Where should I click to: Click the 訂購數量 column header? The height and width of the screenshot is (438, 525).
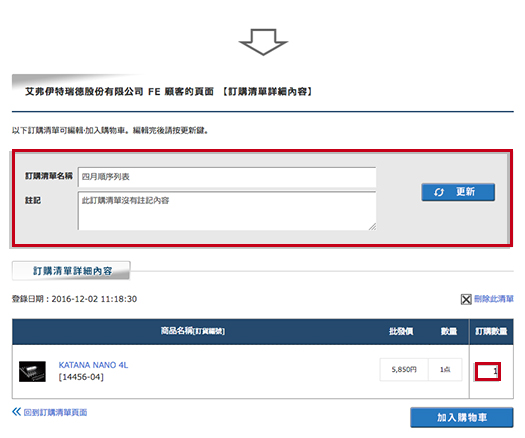(x=491, y=332)
